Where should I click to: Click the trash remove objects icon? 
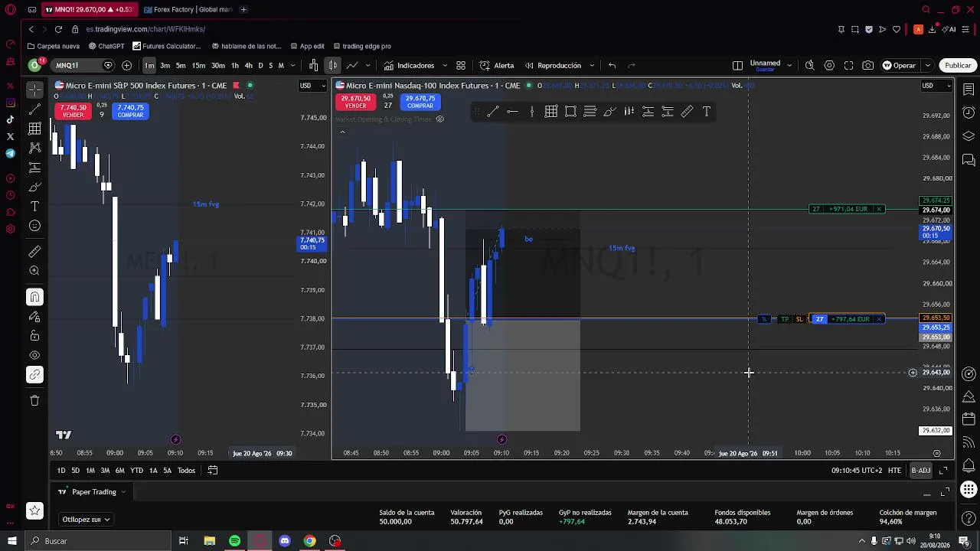coord(34,400)
